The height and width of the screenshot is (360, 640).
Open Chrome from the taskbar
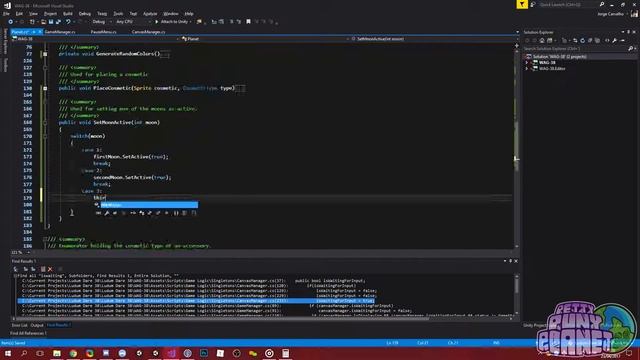point(73,353)
